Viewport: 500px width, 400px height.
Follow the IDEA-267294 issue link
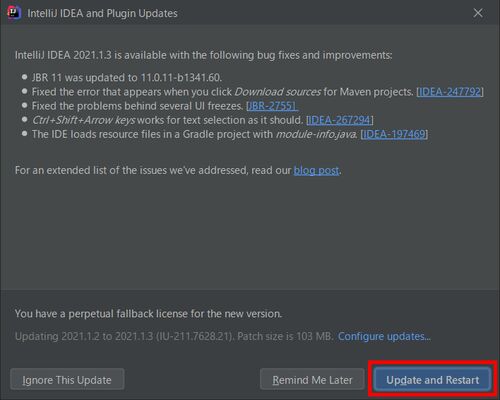coord(339,120)
